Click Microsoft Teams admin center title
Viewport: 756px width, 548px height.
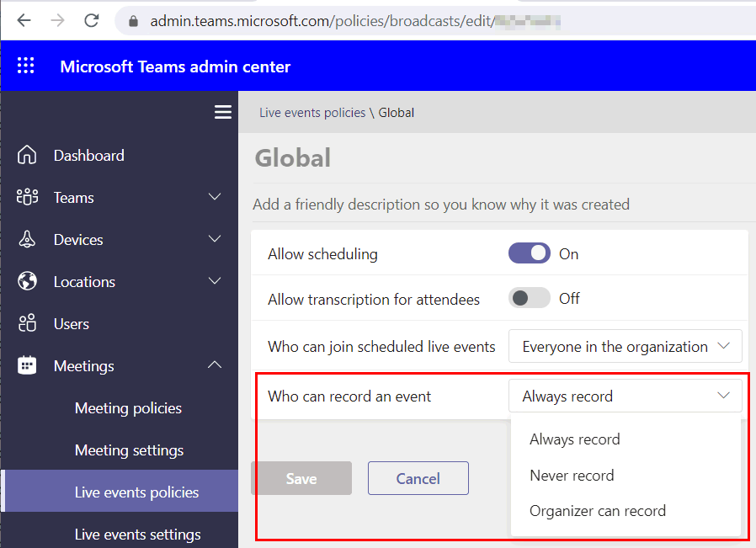point(175,67)
